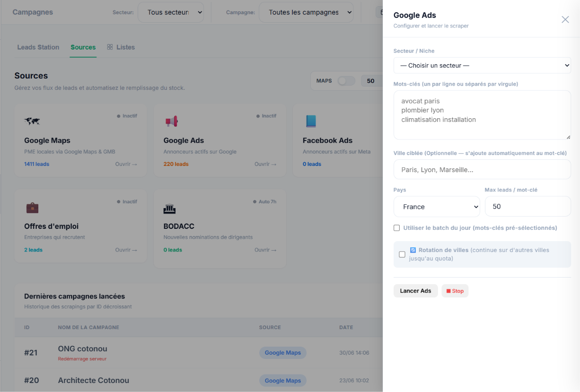Click the Google Ads megaphone icon
The height and width of the screenshot is (392, 580).
coord(171,122)
